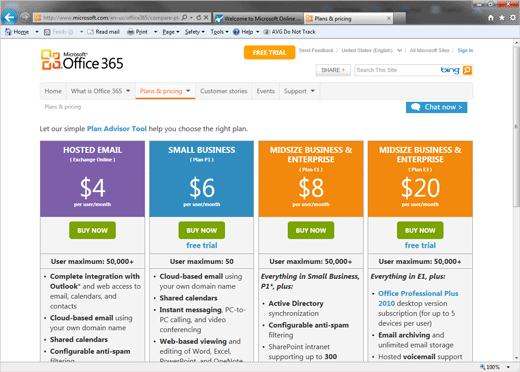The height and width of the screenshot is (372, 520).
Task: Switch to Welcome to Microsoft Online tab
Action: click(x=258, y=18)
